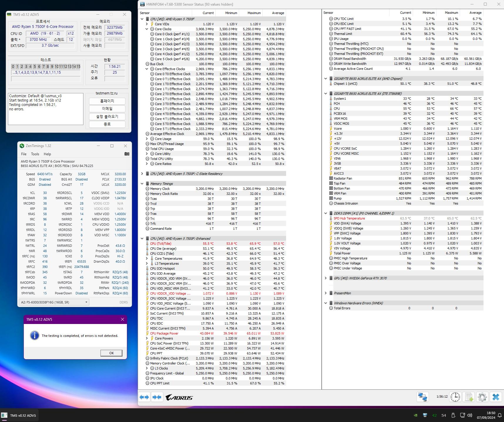
Task: Reset the HWiNFO elapsed time clock icon
Action: [x=455, y=397]
